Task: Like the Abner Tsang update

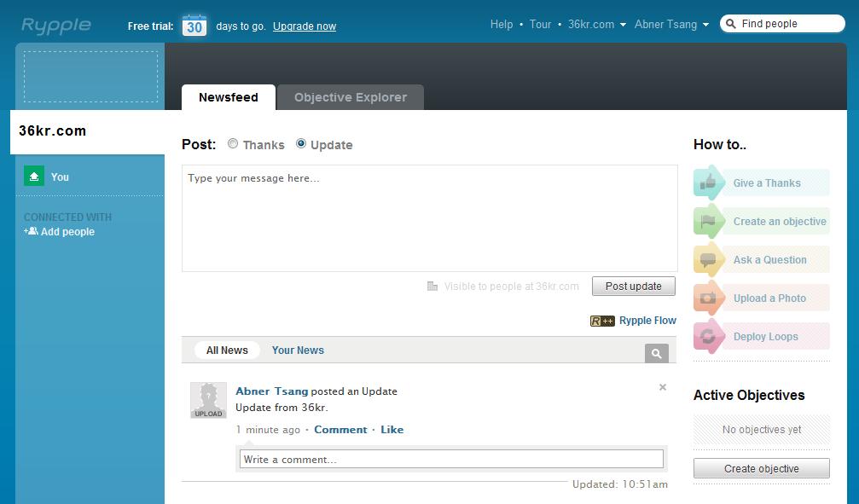Action: [x=392, y=430]
